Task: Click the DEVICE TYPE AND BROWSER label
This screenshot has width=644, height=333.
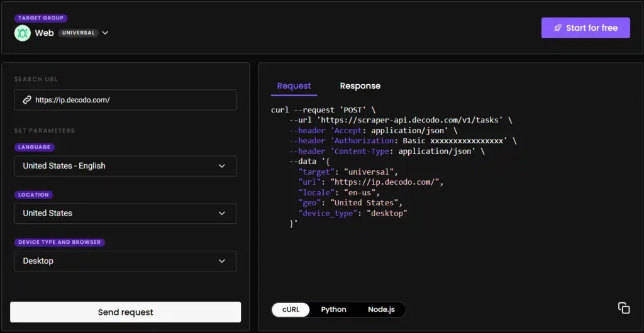Action: coord(60,243)
